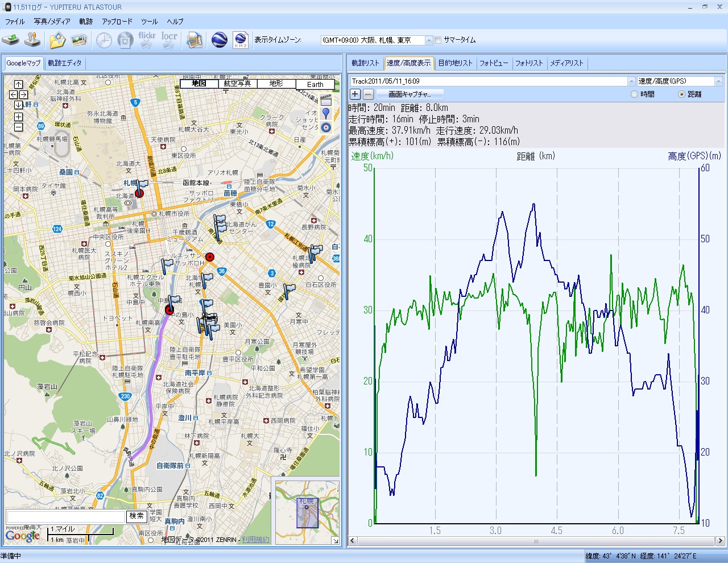Click the target circle icon on map
The width and height of the screenshot is (728, 563).
(326, 127)
